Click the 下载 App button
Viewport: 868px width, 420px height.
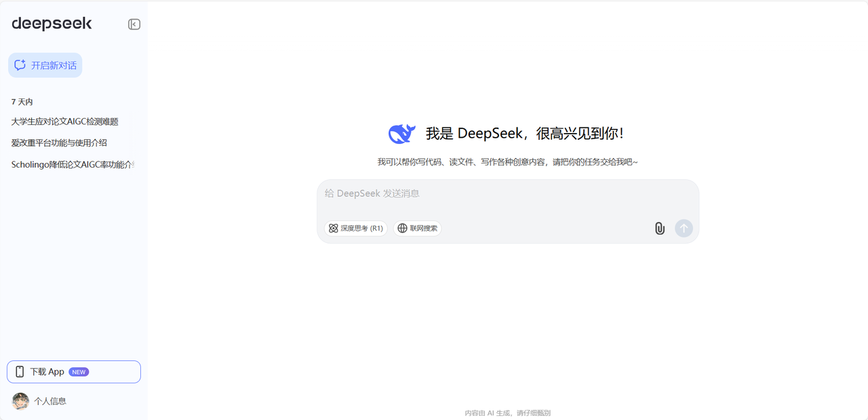(x=74, y=372)
